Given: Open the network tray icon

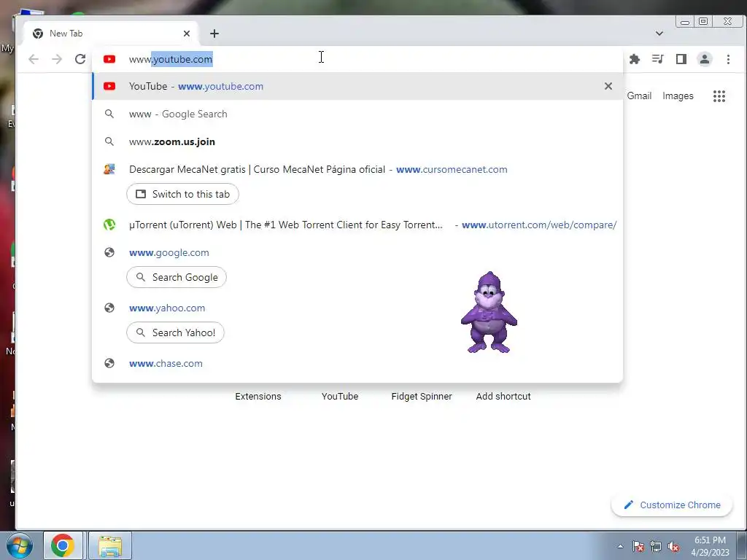Looking at the screenshot, I should (x=656, y=546).
